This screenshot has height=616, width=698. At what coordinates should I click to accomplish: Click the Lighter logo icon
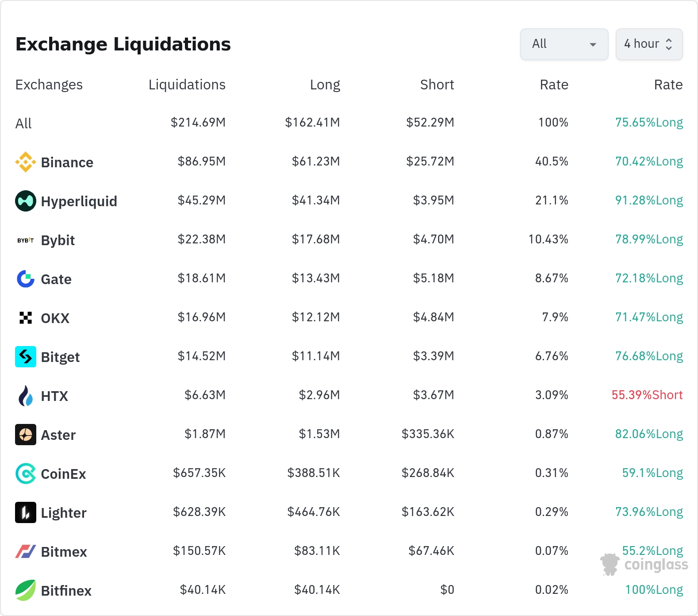pos(26,512)
